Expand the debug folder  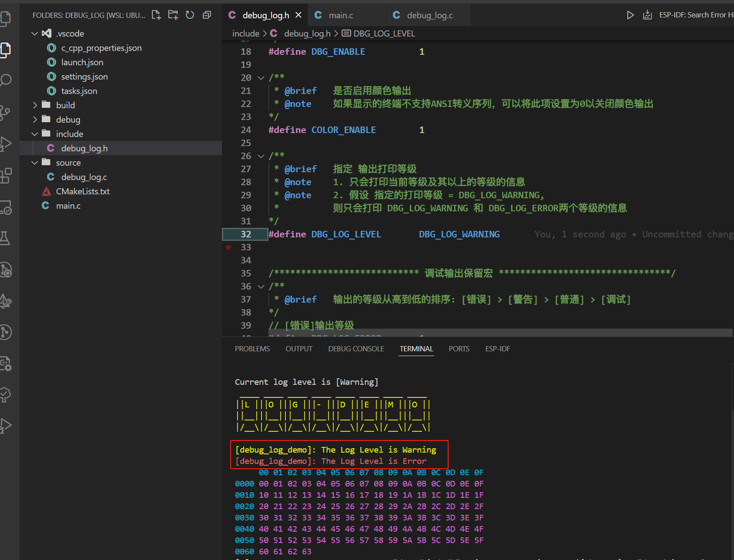click(x=35, y=120)
